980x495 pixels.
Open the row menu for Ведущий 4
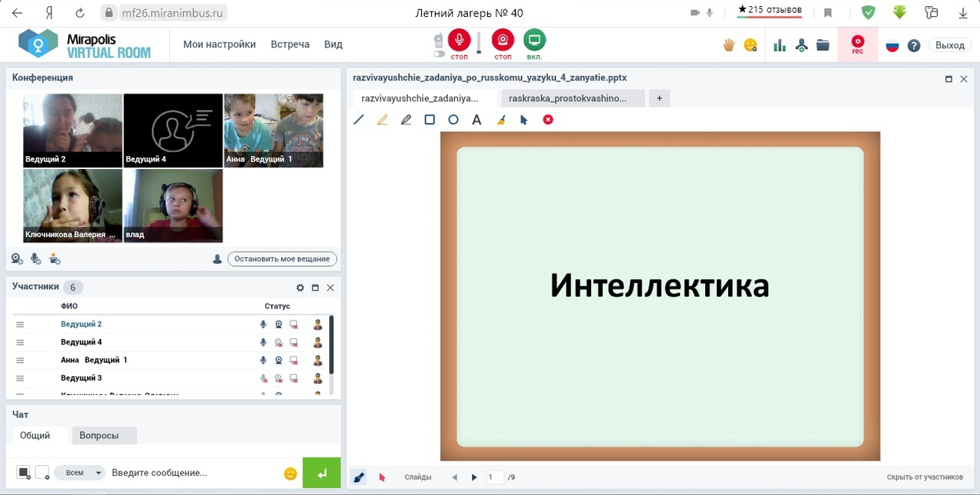(20, 343)
